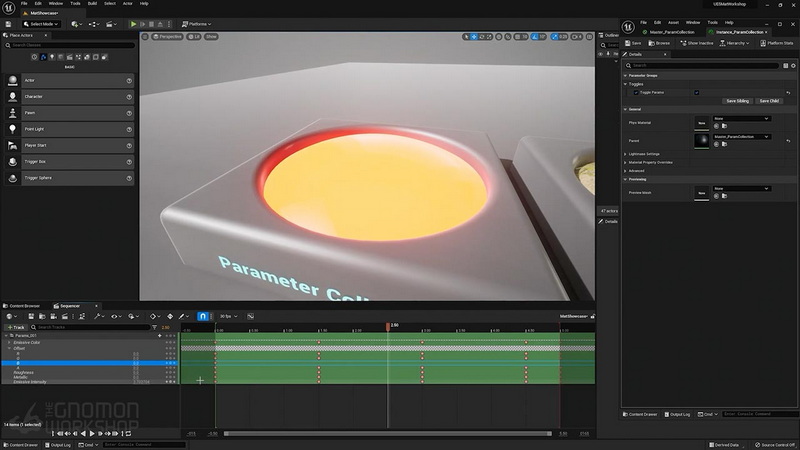Click the Point Light actor icon

pos(13,129)
